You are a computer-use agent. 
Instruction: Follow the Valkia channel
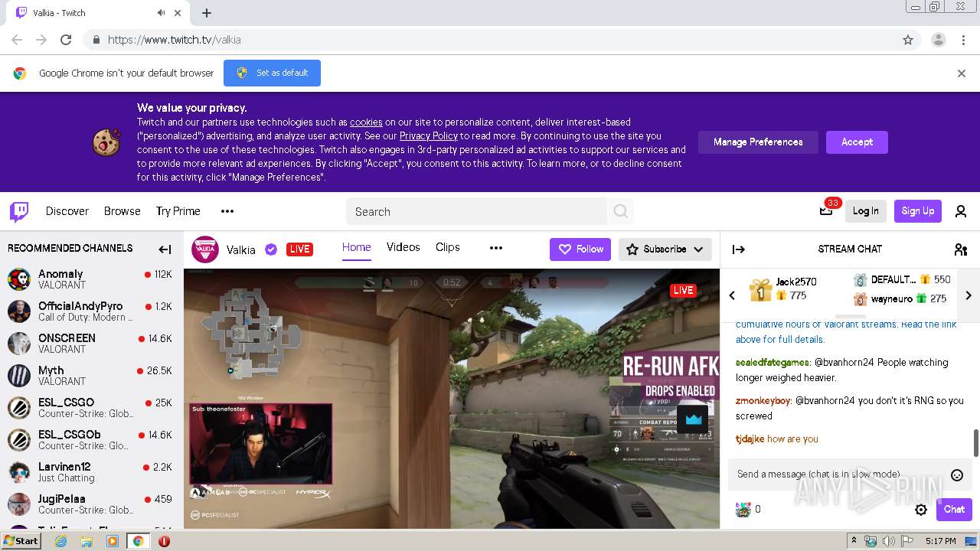point(580,249)
